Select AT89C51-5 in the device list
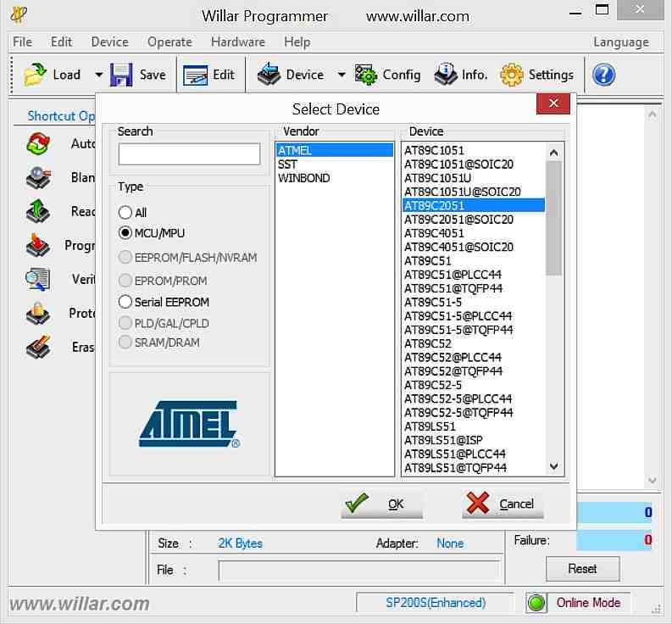 [x=474, y=302]
